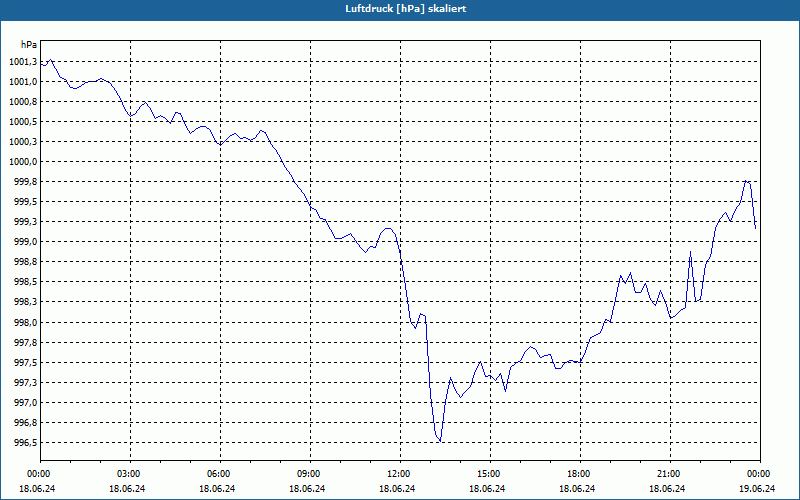This screenshot has height=500, width=800.
Task: Click the 21:00 time axis label
Action: coord(670,474)
